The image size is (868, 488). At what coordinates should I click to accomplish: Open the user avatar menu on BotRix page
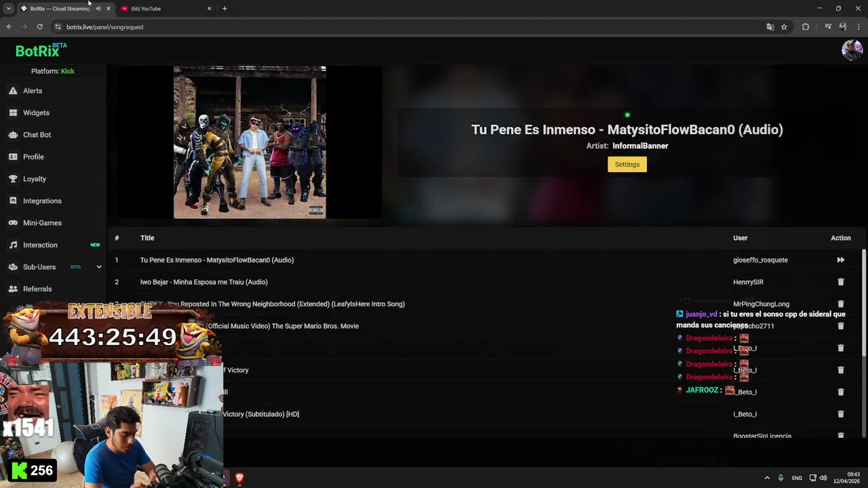click(852, 50)
